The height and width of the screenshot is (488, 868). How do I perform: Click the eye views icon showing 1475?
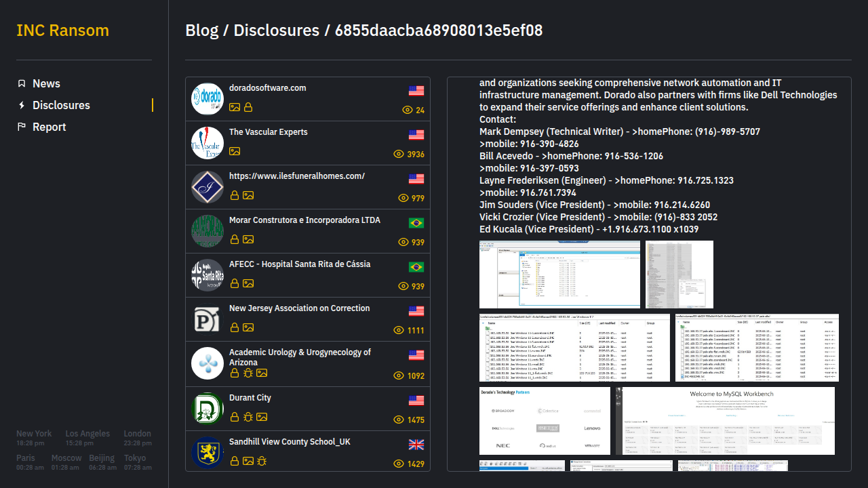pyautogui.click(x=399, y=420)
